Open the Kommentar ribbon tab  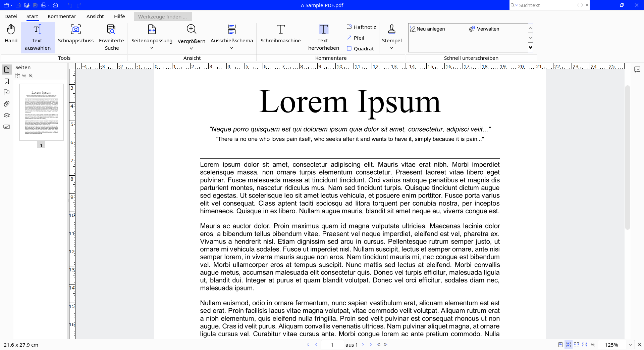click(62, 16)
